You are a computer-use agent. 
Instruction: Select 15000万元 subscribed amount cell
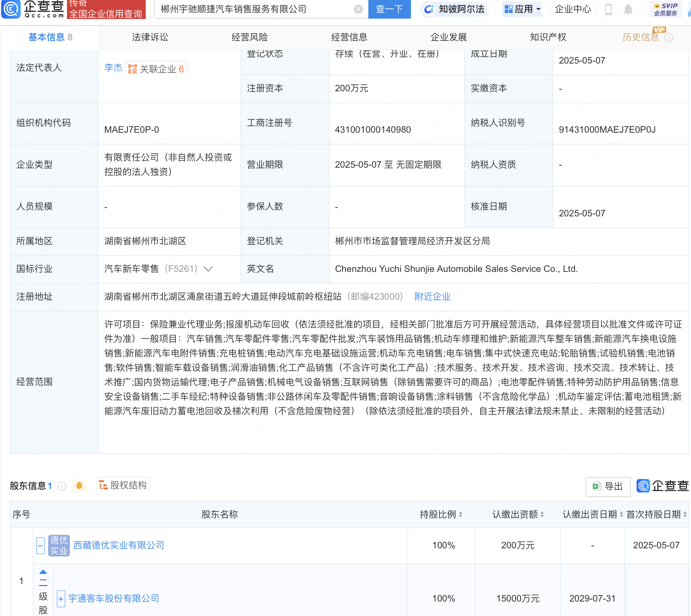518,599
